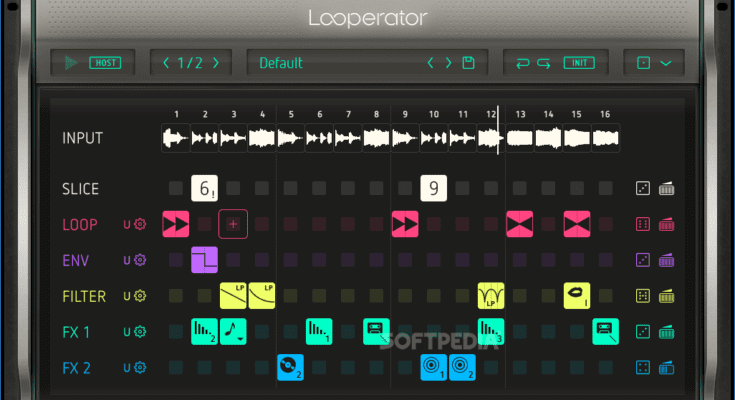The image size is (735, 400).
Task: Randomize the SLICE row with dice icon
Action: click(x=644, y=188)
